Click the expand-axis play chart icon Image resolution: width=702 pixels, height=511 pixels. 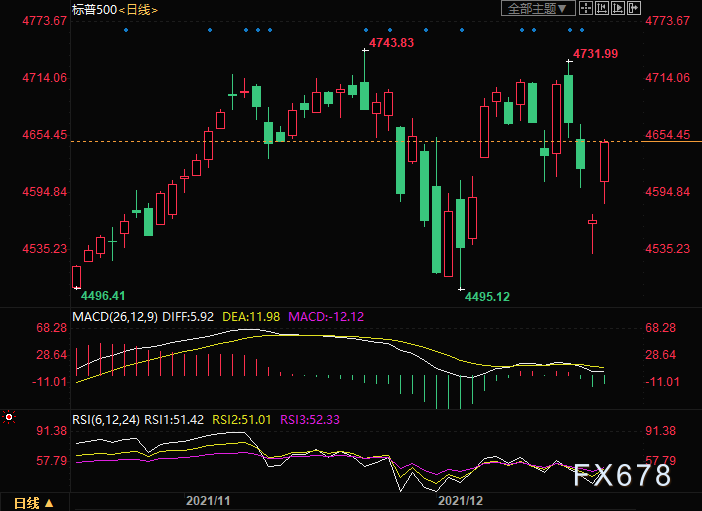[x=618, y=8]
